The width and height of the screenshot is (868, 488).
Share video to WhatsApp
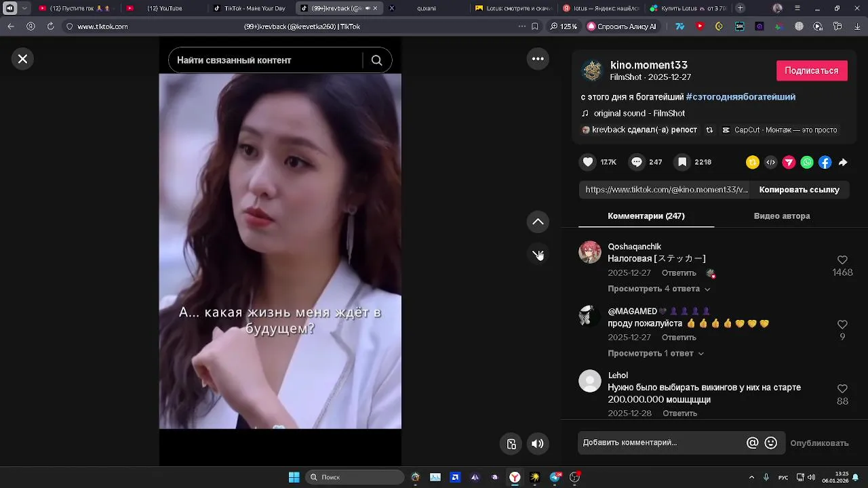tap(807, 162)
